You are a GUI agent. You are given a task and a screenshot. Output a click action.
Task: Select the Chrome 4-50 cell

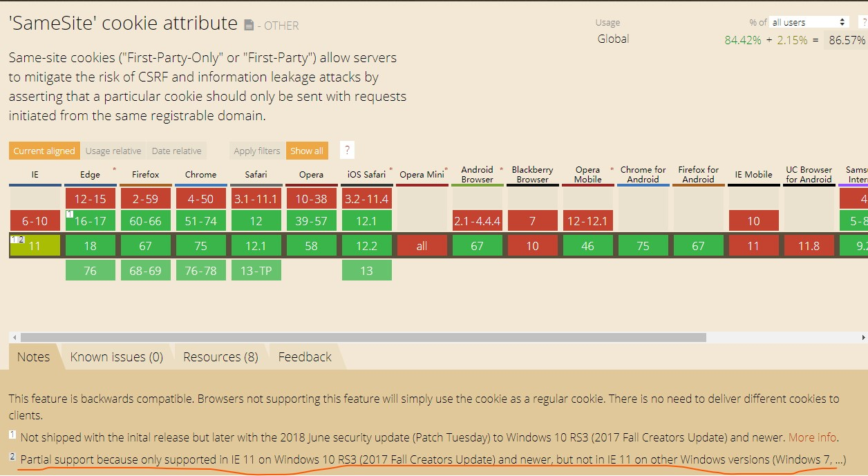[x=200, y=199]
